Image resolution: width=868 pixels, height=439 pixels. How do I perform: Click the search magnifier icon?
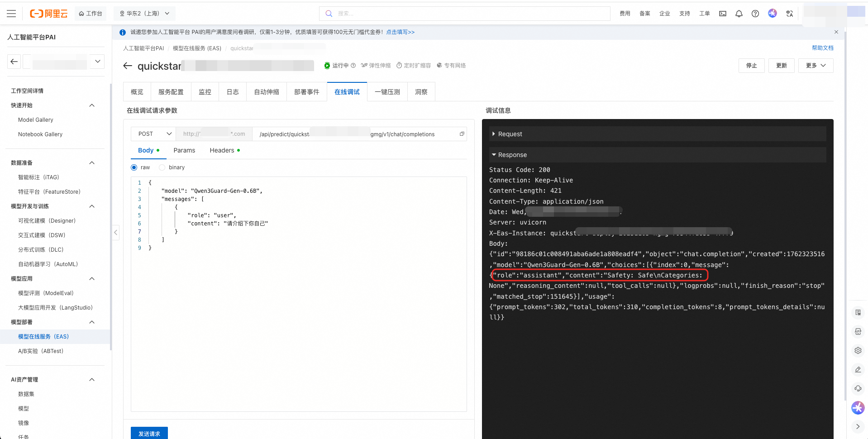[x=329, y=14]
